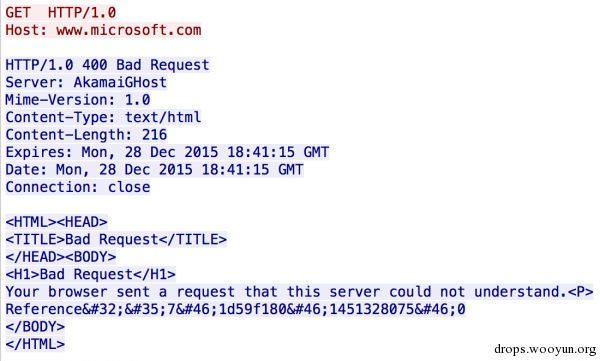Image resolution: width=600 pixels, height=361 pixels.
Task: Click the Expires header line
Action: [x=167, y=152]
